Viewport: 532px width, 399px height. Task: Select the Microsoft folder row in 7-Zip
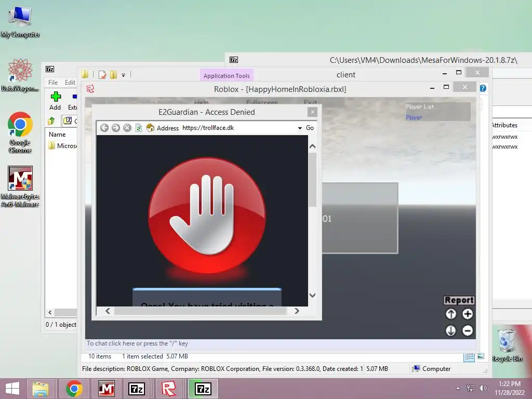(62, 146)
